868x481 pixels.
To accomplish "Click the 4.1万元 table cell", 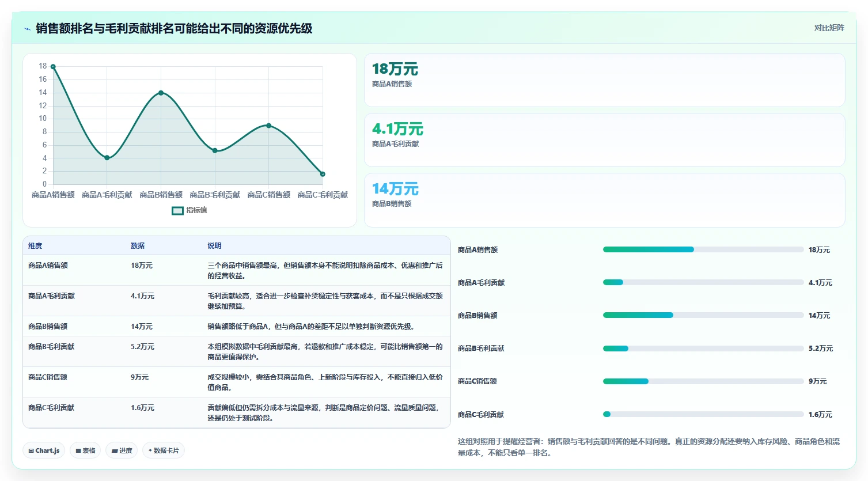I will (x=143, y=296).
